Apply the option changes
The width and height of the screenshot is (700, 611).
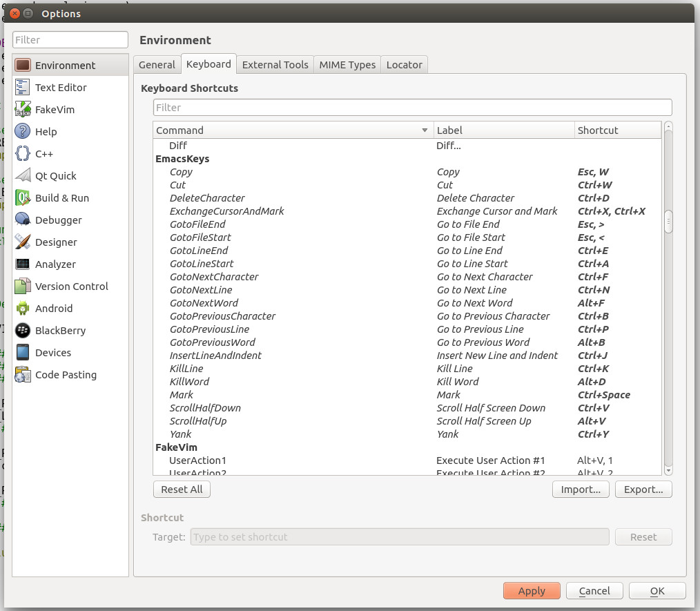tap(532, 591)
